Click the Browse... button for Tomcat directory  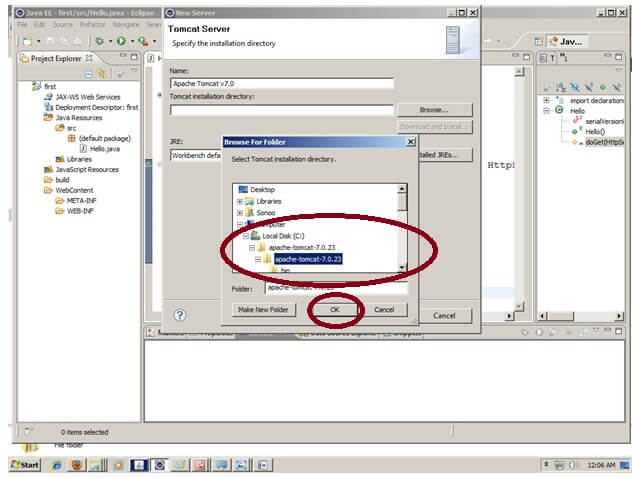click(x=434, y=110)
